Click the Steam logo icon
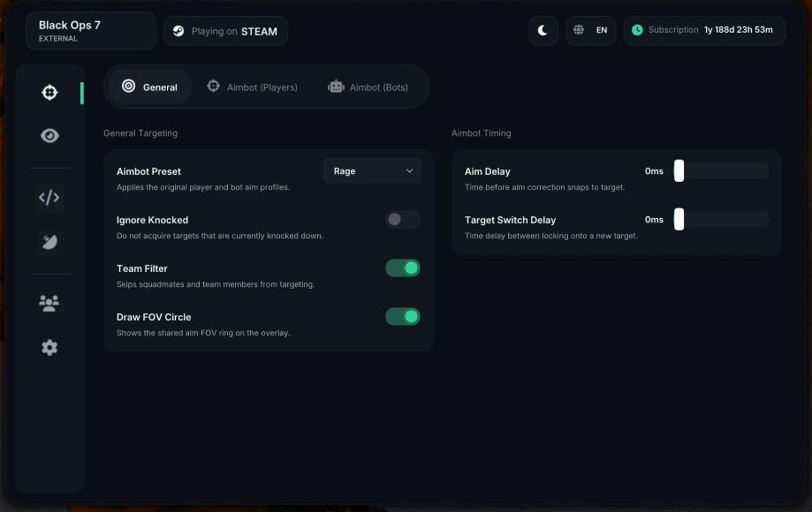The width and height of the screenshot is (812, 512). (178, 31)
